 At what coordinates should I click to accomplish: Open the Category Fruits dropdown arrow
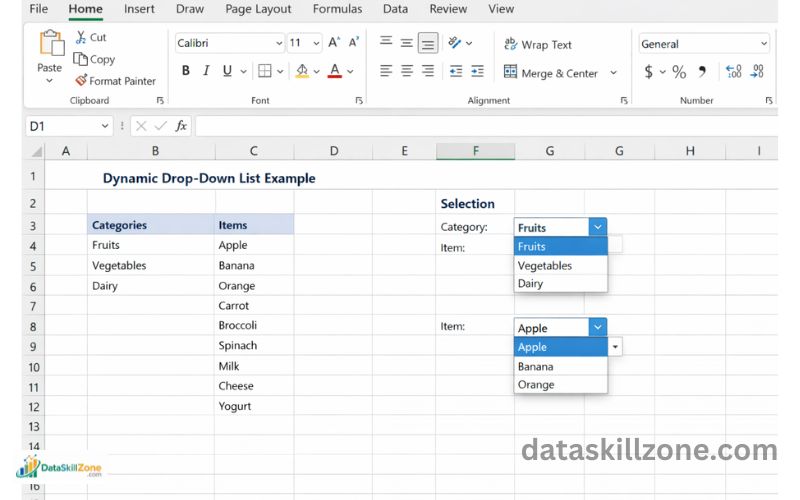pos(597,227)
